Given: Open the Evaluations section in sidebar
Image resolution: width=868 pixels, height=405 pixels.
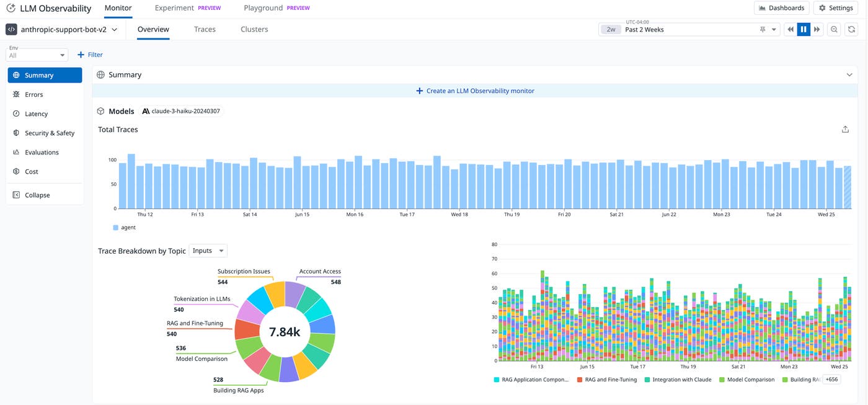Looking at the screenshot, I should (x=45, y=152).
